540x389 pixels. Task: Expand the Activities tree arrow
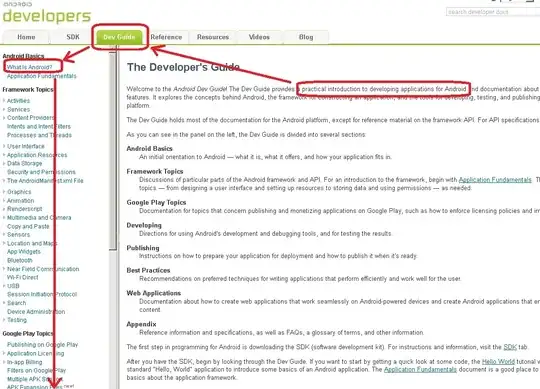(x=4, y=101)
